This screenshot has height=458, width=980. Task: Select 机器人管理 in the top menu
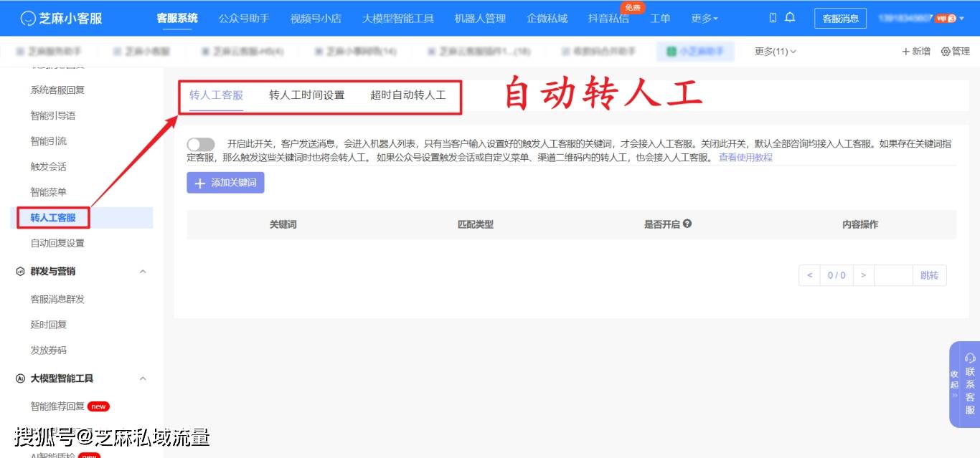click(x=479, y=18)
